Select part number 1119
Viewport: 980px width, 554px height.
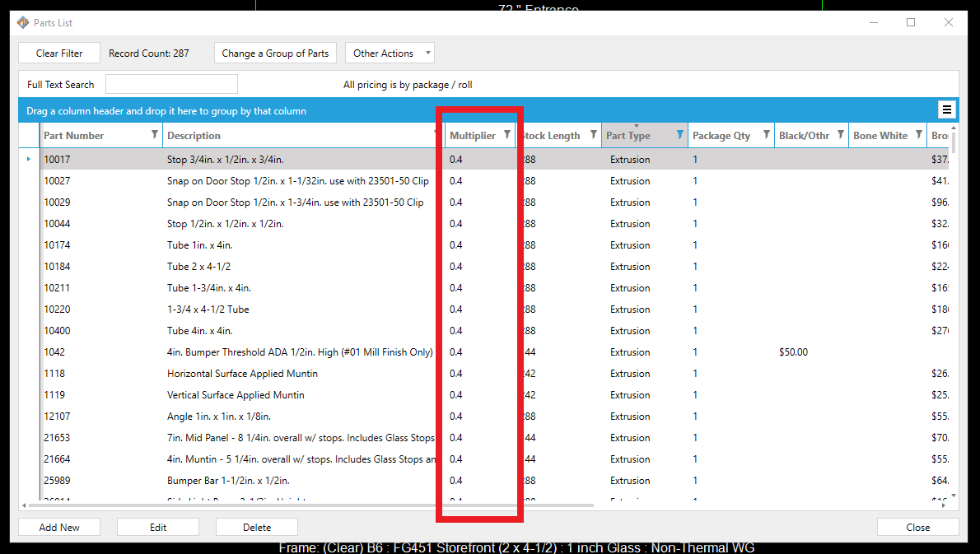pyautogui.click(x=54, y=395)
